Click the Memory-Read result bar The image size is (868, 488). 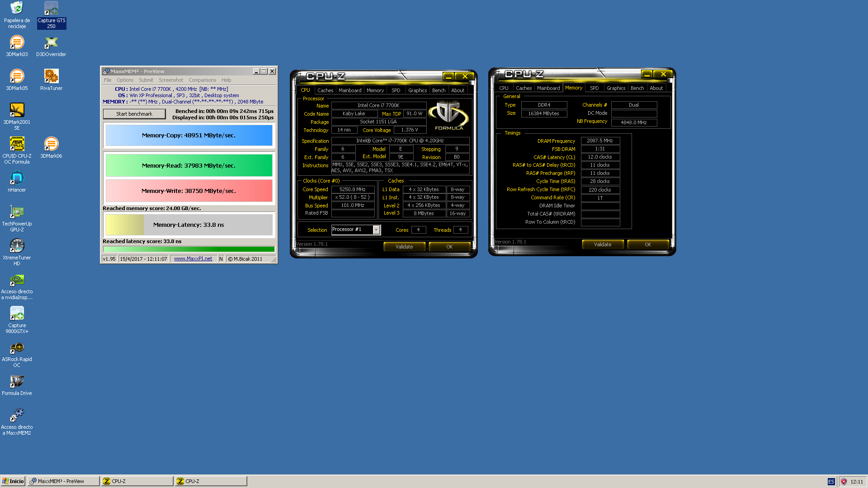189,166
